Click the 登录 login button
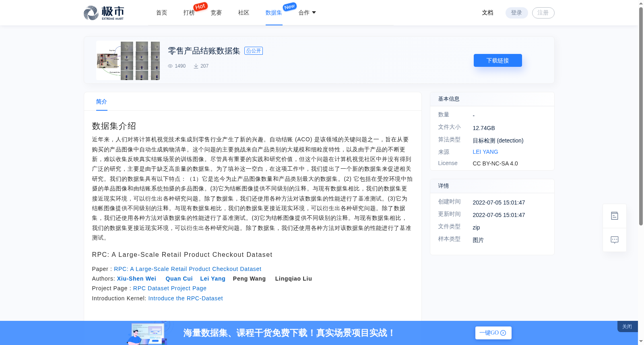This screenshot has width=644, height=345. pos(516,13)
